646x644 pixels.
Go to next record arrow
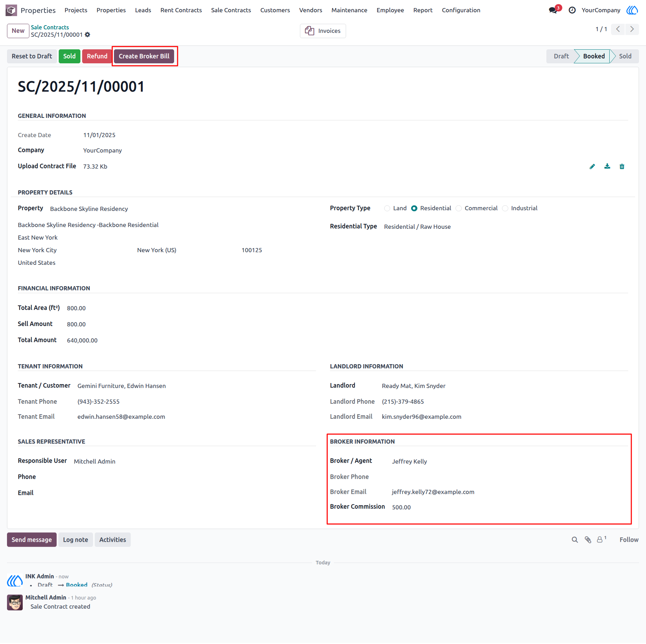click(x=632, y=29)
